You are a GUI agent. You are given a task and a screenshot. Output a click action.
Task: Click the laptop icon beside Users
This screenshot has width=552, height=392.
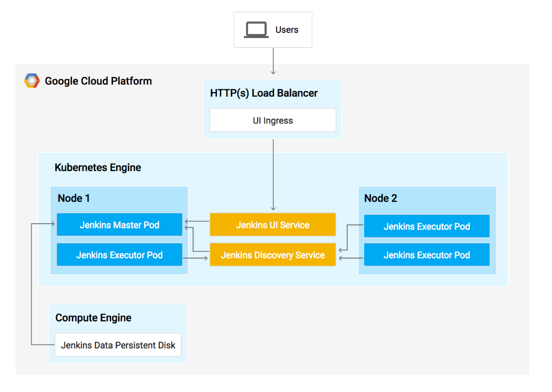(x=256, y=30)
